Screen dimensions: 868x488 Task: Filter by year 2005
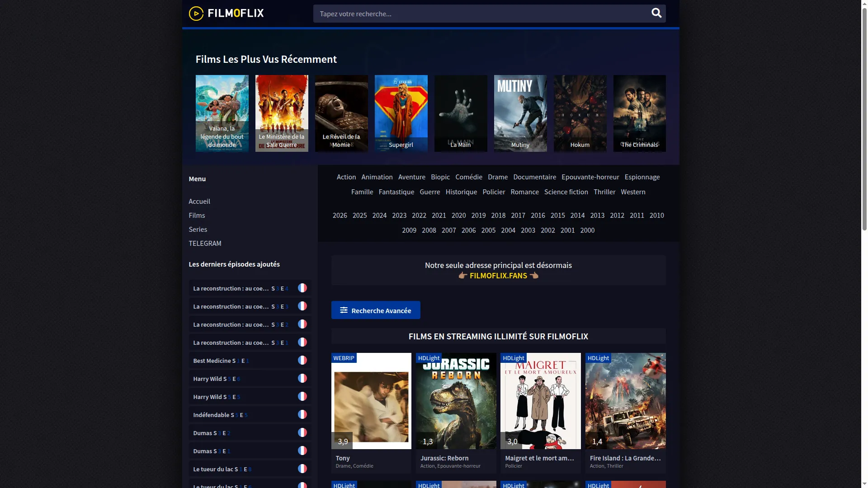[488, 230]
